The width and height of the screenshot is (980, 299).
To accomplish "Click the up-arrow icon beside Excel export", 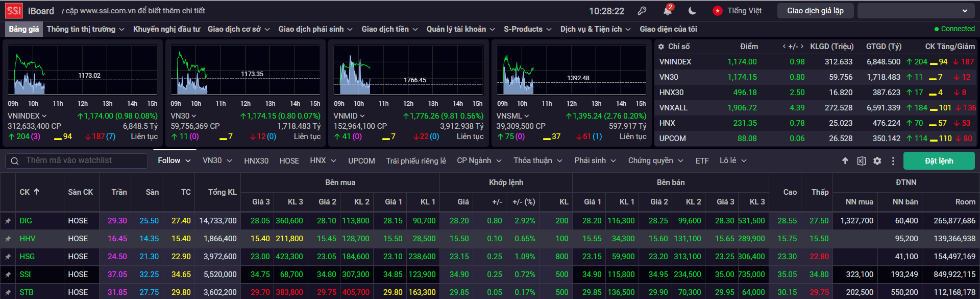I will pos(845,161).
